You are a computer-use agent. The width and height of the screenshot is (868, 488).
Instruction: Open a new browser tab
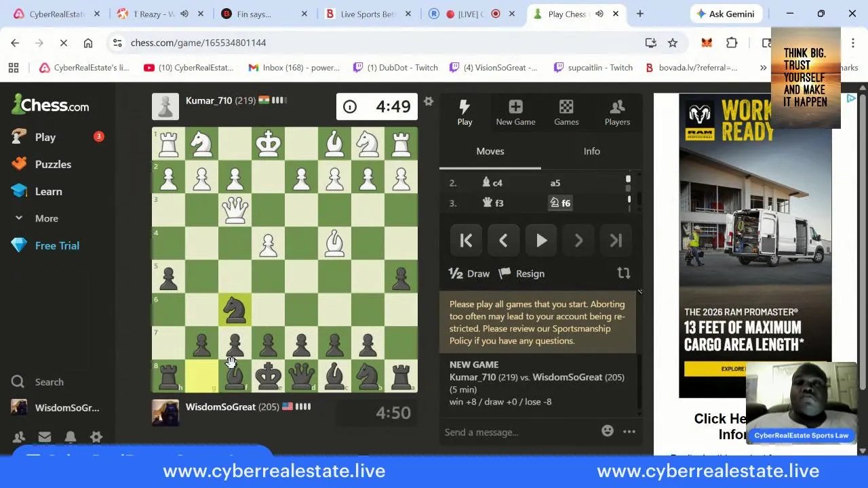[639, 14]
